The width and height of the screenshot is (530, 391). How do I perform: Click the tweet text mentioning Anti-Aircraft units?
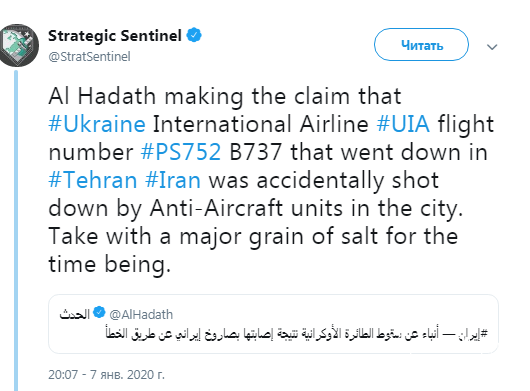pyautogui.click(x=256, y=208)
